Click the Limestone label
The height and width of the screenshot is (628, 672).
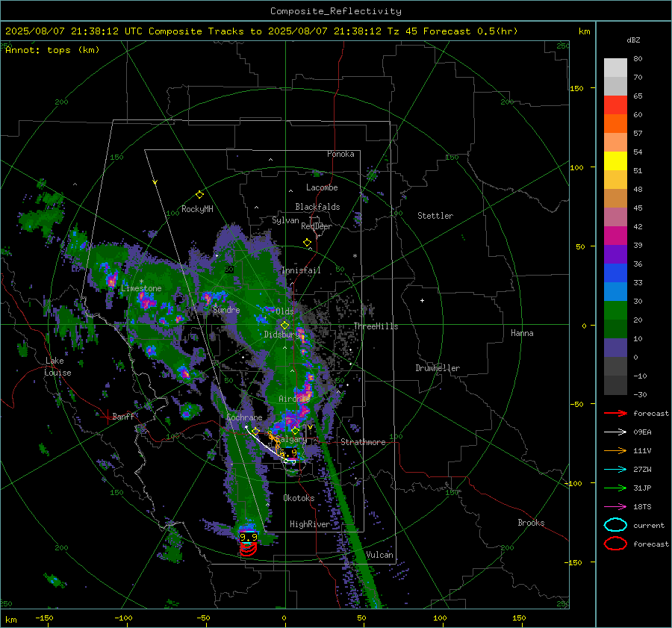pyautogui.click(x=141, y=288)
